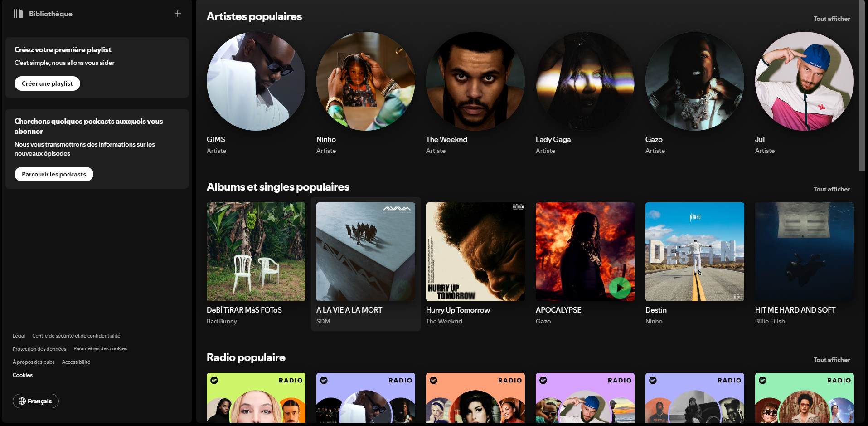Image resolution: width=868 pixels, height=426 pixels.
Task: Open the Français language selector
Action: point(36,401)
